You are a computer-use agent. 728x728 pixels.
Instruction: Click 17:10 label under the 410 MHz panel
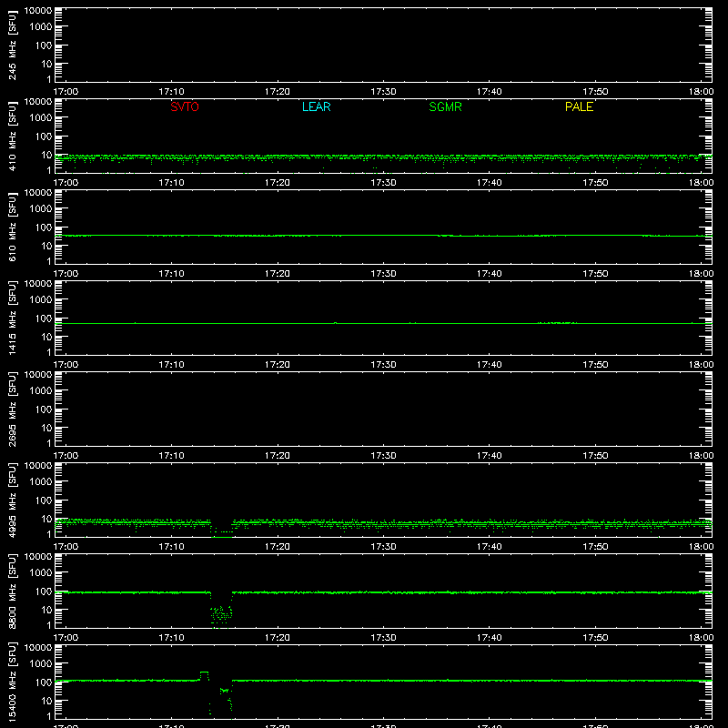tap(171, 183)
